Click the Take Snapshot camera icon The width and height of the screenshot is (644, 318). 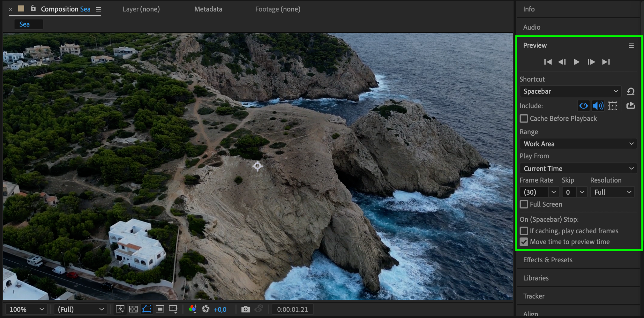pyautogui.click(x=245, y=309)
